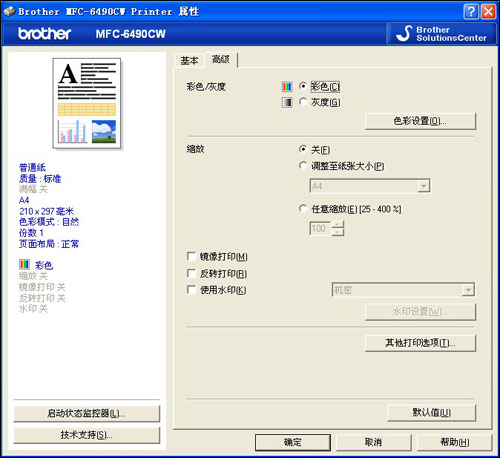The image size is (500, 458).
Task: Click the page preview thumbnail
Action: point(87,104)
